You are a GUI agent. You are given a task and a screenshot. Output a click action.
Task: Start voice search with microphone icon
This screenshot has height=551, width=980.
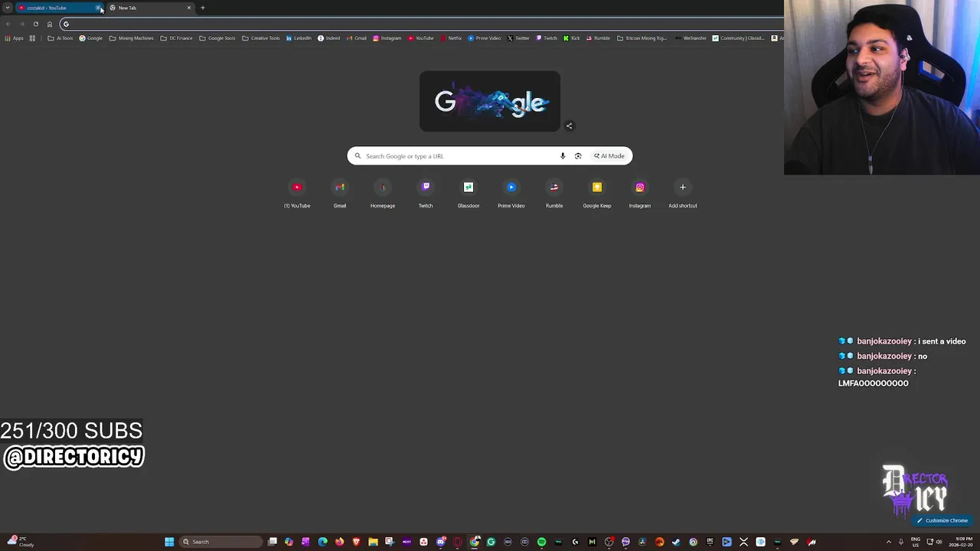[563, 156]
